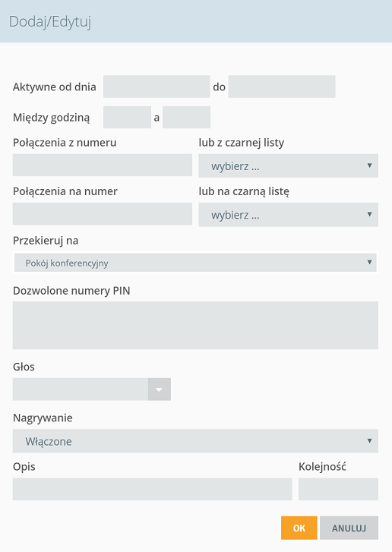392x552 pixels.
Task: Click the Głos combo box text field
Action: pyautogui.click(x=81, y=390)
